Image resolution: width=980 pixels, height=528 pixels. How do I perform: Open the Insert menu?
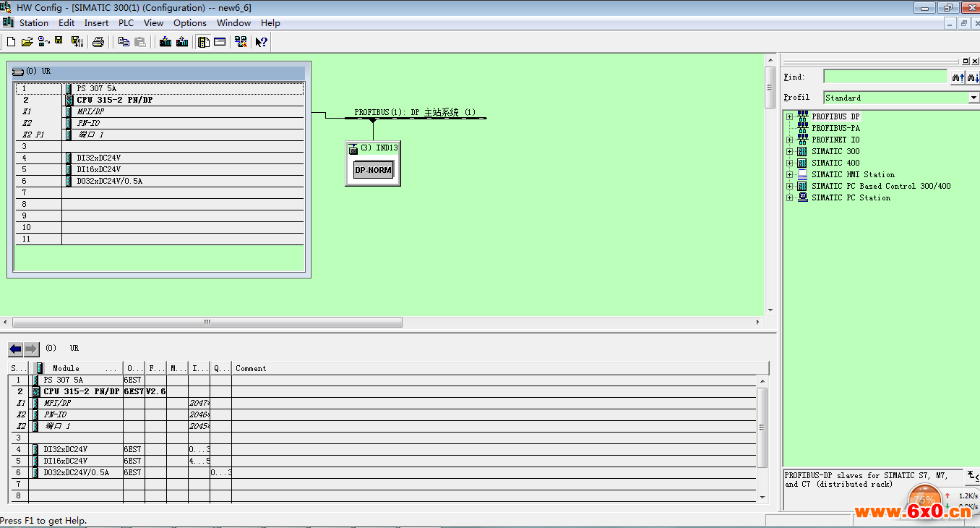[x=96, y=23]
